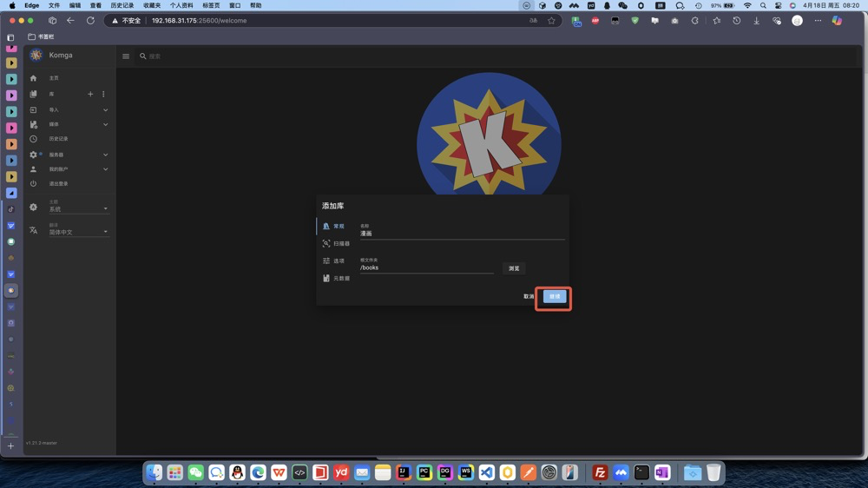This screenshot has height=488, width=868.
Task: Add a new tab with the sidebar plus
Action: (10, 446)
